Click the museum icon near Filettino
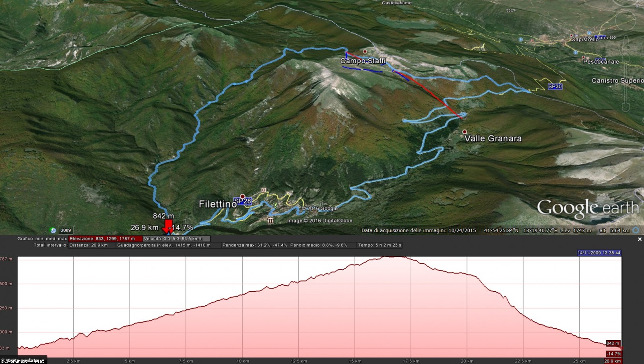The height and width of the screenshot is (364, 644). 270,220
